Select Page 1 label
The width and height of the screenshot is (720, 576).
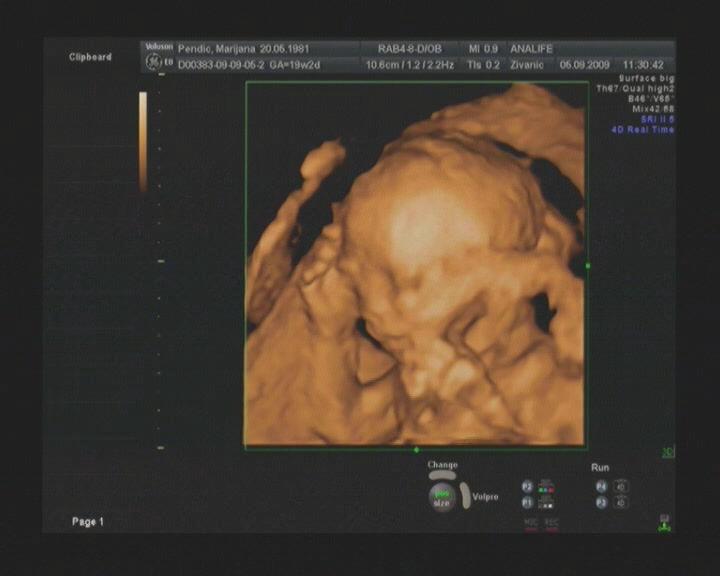pos(87,522)
